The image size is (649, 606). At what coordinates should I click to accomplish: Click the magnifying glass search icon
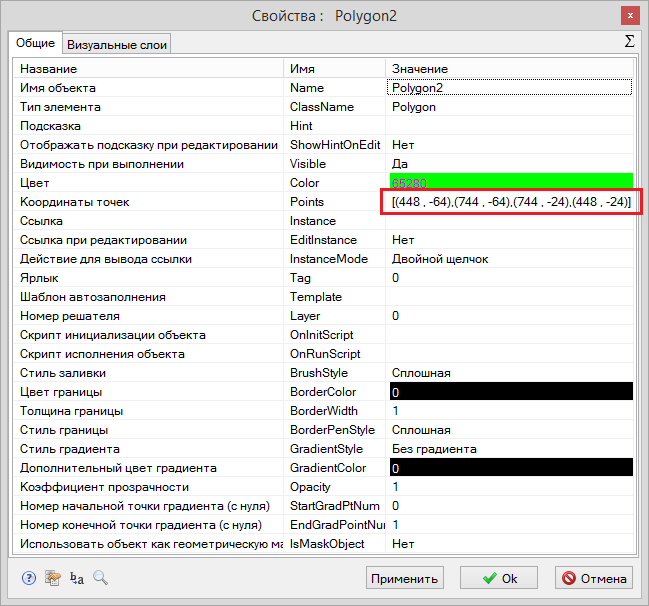click(100, 577)
